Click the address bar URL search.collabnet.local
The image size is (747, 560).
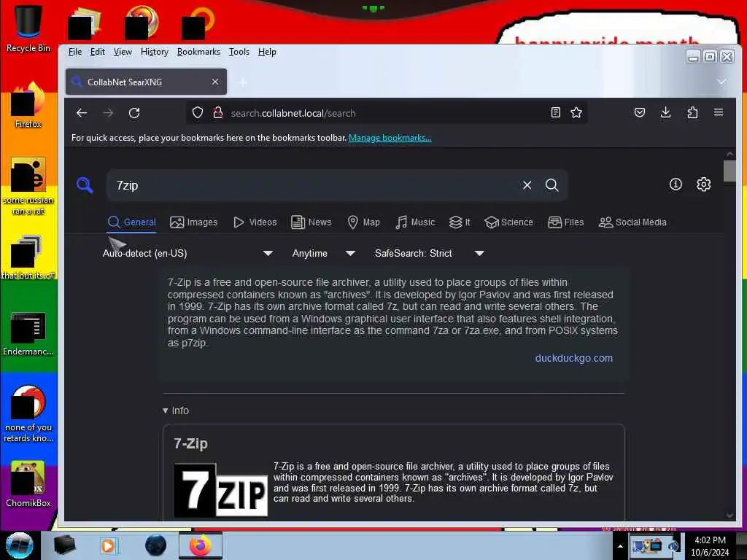[293, 113]
